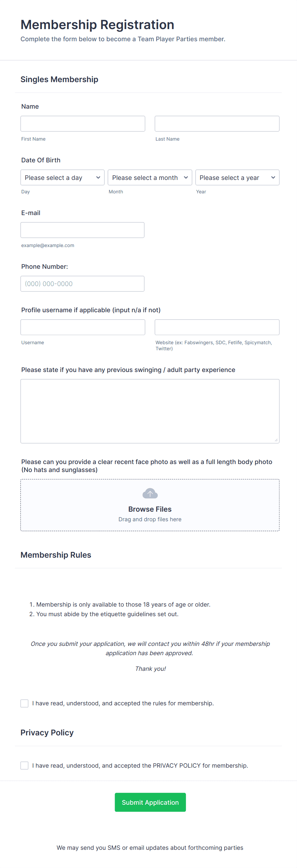The image size is (297, 868).
Task: Click the Website input field
Action: [x=217, y=327]
